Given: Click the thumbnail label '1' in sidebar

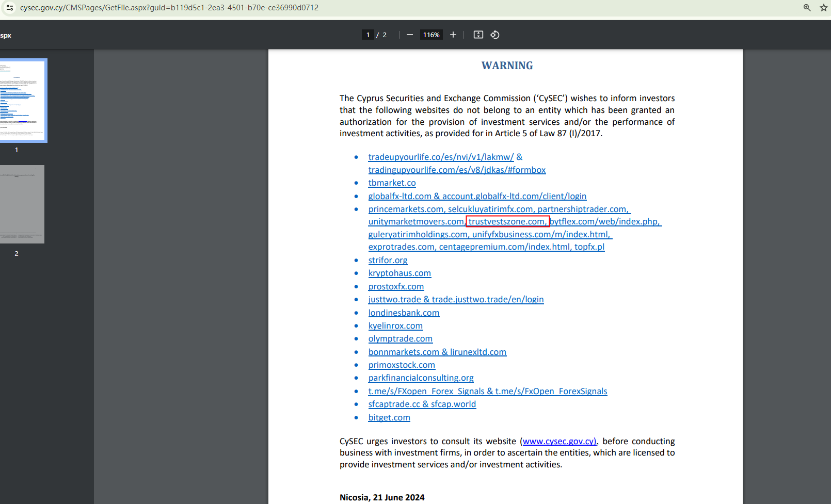Looking at the screenshot, I should (17, 150).
